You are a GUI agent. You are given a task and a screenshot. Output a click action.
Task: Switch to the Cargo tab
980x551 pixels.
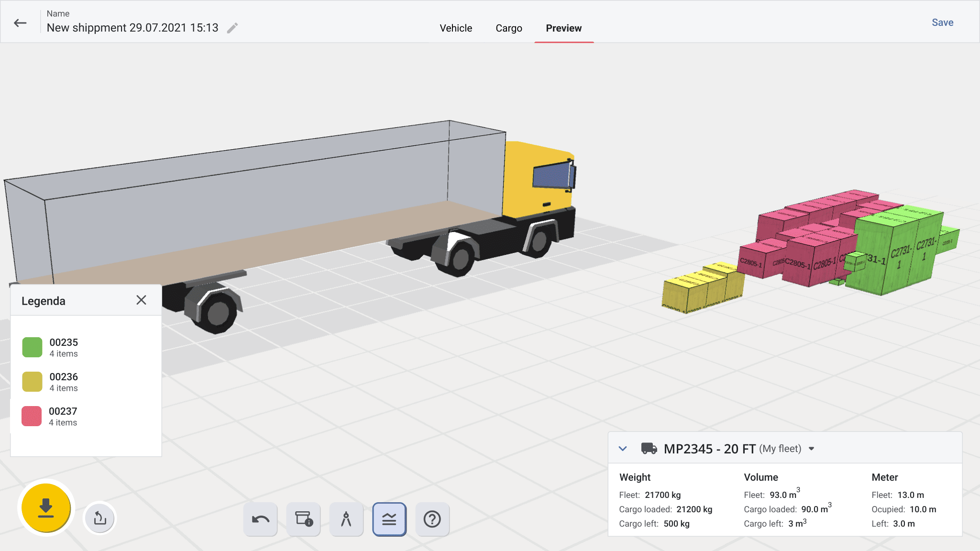tap(508, 28)
